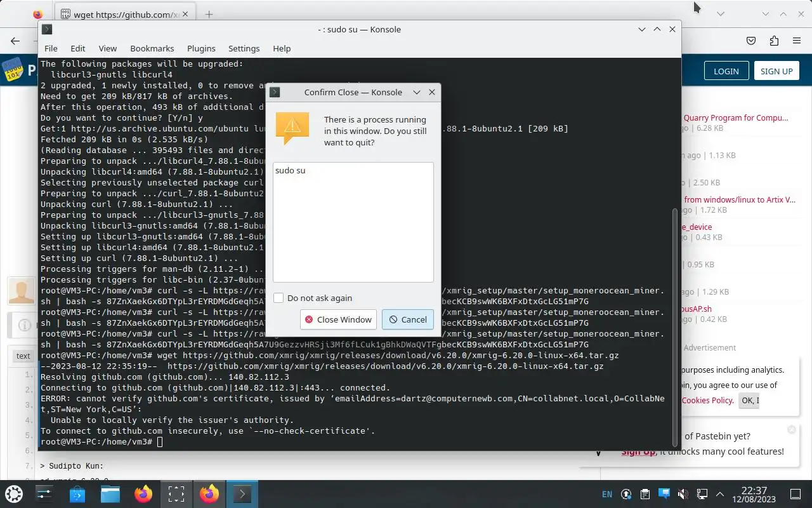812x508 pixels.
Task: Open the Cookies Policy link
Action: pyautogui.click(x=707, y=400)
